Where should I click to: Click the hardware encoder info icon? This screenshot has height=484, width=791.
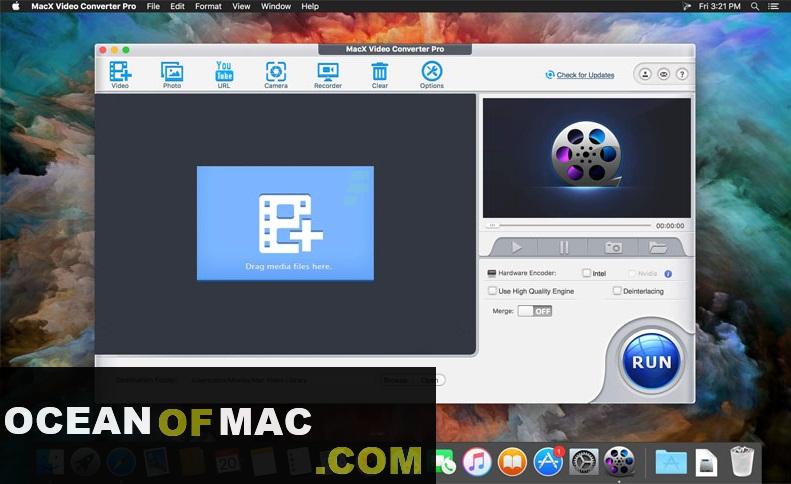pyautogui.click(x=668, y=274)
